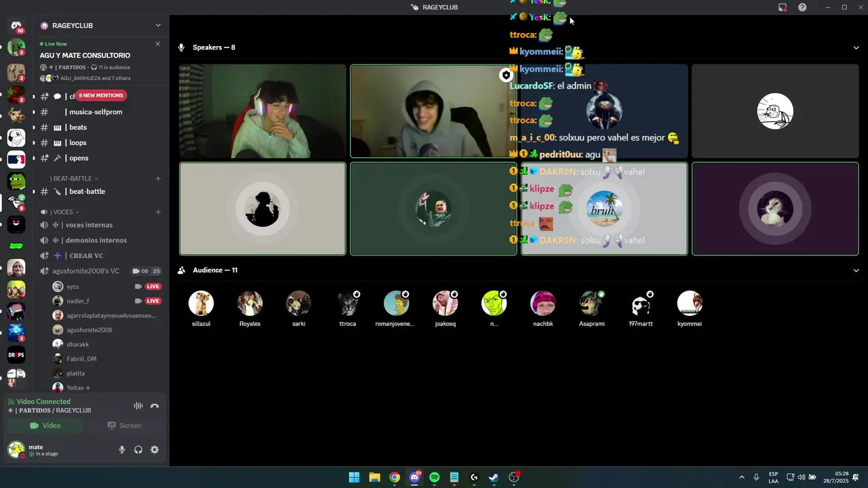Select speaker video of hooded person

click(433, 111)
